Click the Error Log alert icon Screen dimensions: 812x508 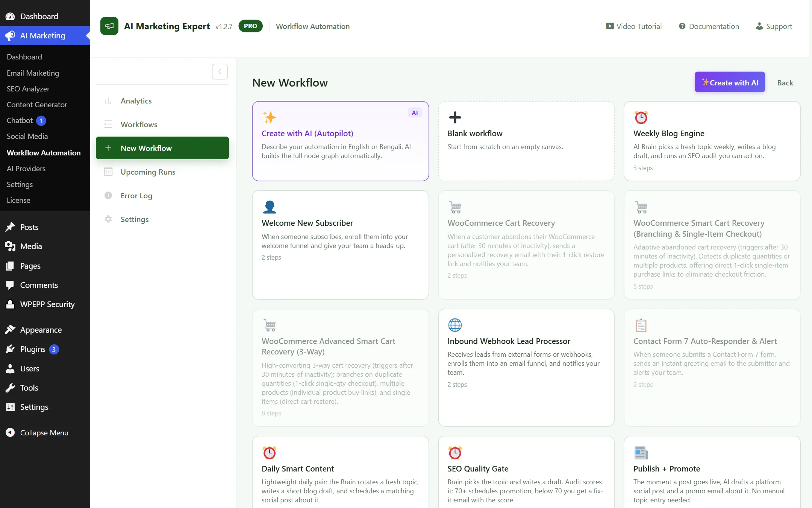[108, 195]
